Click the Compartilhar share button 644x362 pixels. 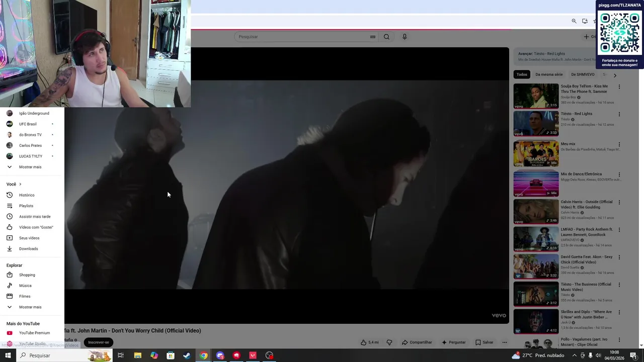[x=417, y=342]
